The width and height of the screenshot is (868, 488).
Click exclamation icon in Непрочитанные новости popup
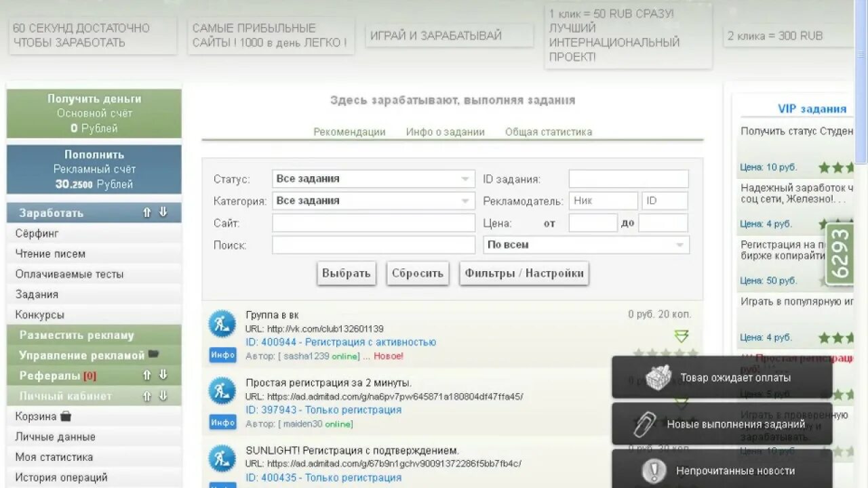click(x=654, y=470)
